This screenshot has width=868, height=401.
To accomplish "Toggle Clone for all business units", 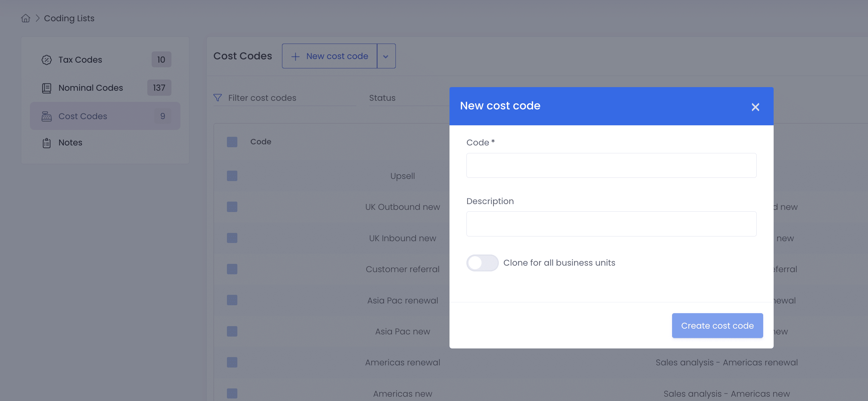I will [x=482, y=263].
